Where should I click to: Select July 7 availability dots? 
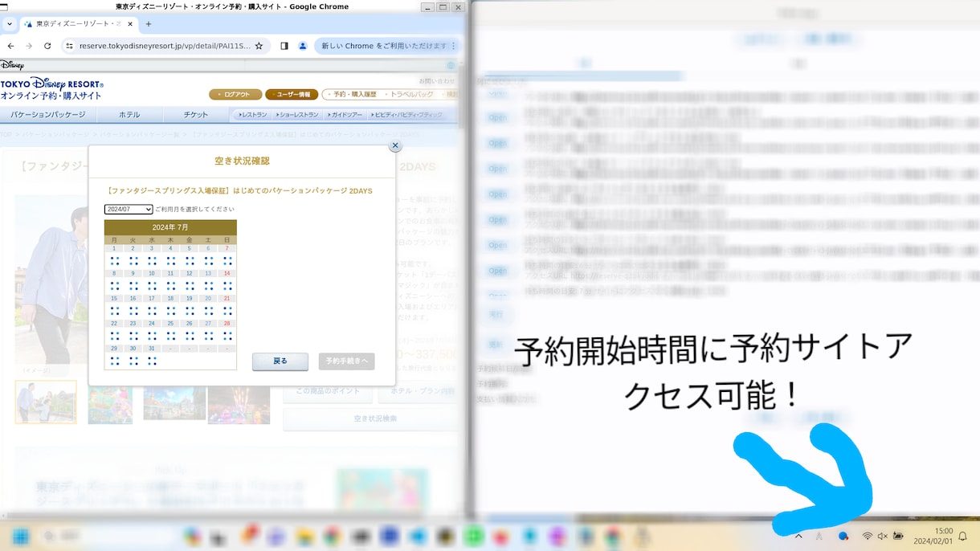(x=227, y=261)
